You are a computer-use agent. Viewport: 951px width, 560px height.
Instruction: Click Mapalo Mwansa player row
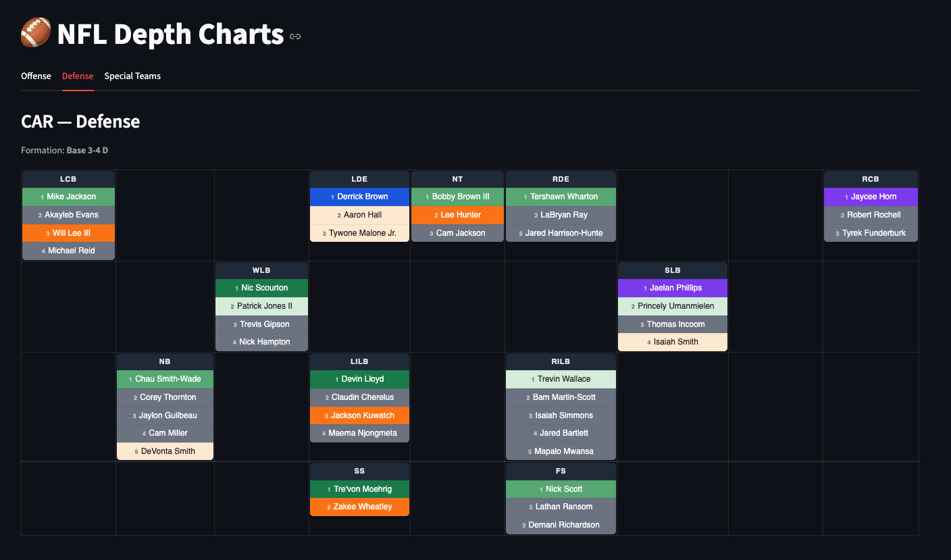pyautogui.click(x=561, y=451)
